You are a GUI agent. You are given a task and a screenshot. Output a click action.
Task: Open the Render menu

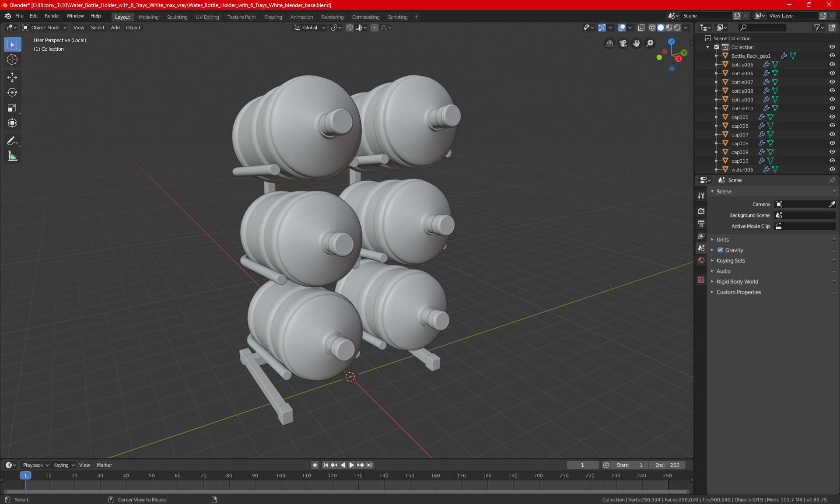(52, 16)
